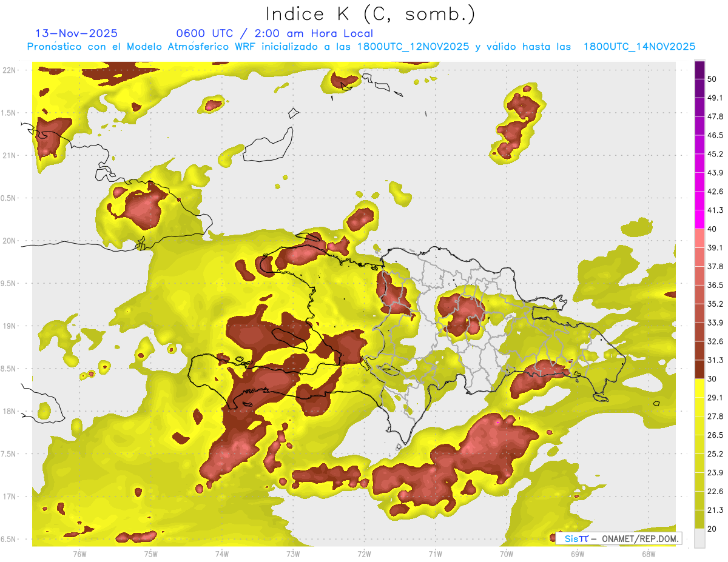Click the colorbar label '30'

tap(712, 379)
